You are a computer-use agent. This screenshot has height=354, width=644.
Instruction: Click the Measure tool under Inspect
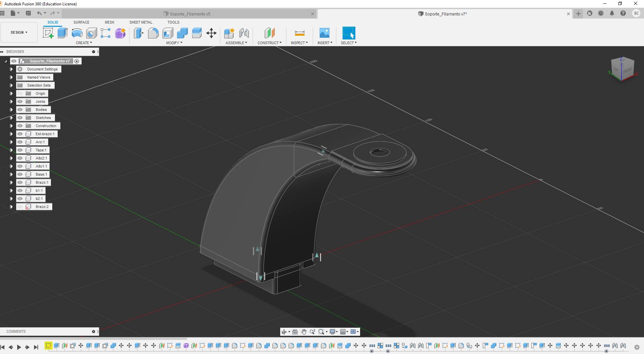pyautogui.click(x=299, y=33)
